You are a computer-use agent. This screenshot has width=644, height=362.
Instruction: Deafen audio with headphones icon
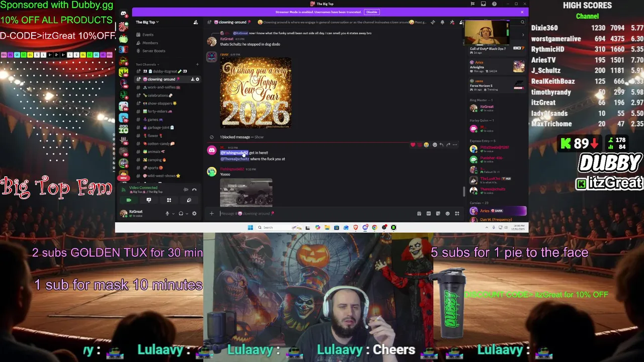(x=181, y=214)
